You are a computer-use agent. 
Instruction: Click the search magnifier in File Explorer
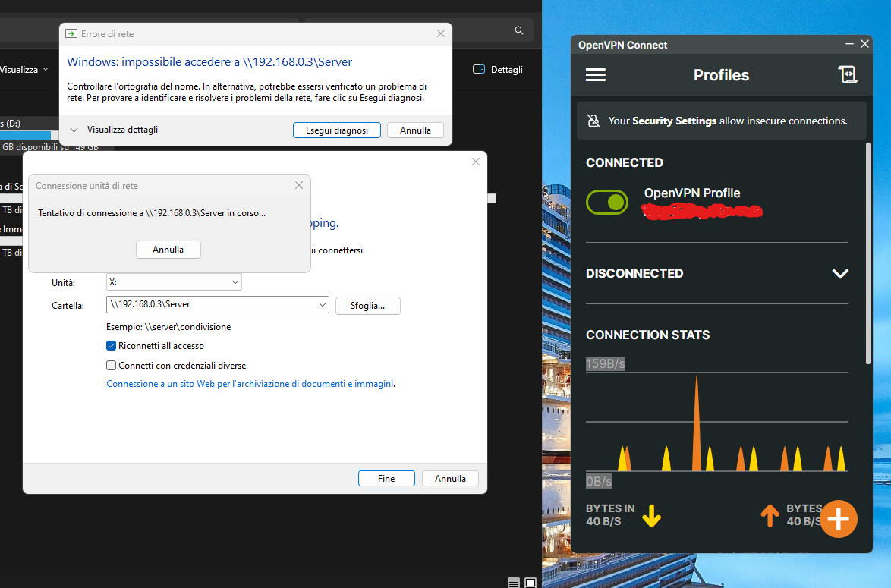(x=519, y=30)
